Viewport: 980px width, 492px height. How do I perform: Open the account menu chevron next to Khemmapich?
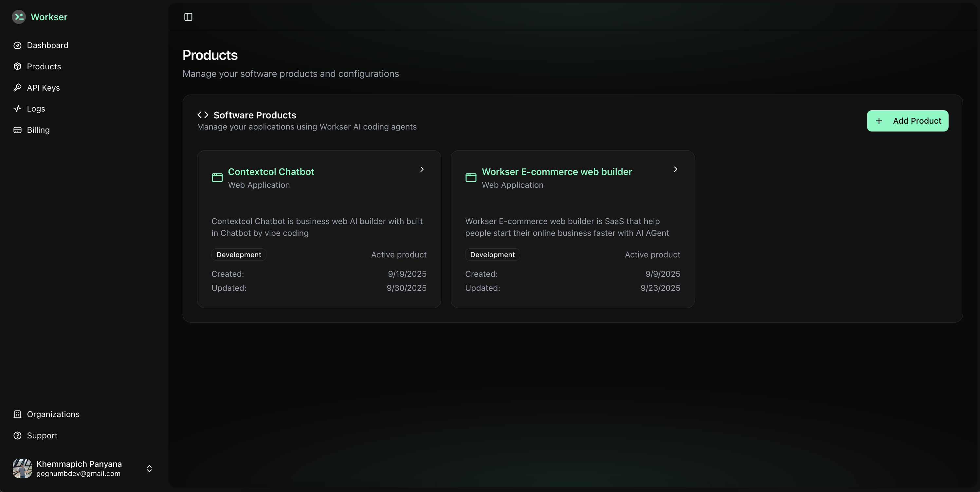point(149,468)
